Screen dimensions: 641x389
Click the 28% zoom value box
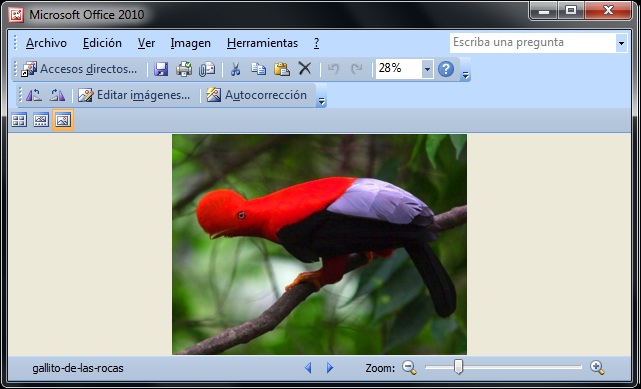[x=399, y=69]
